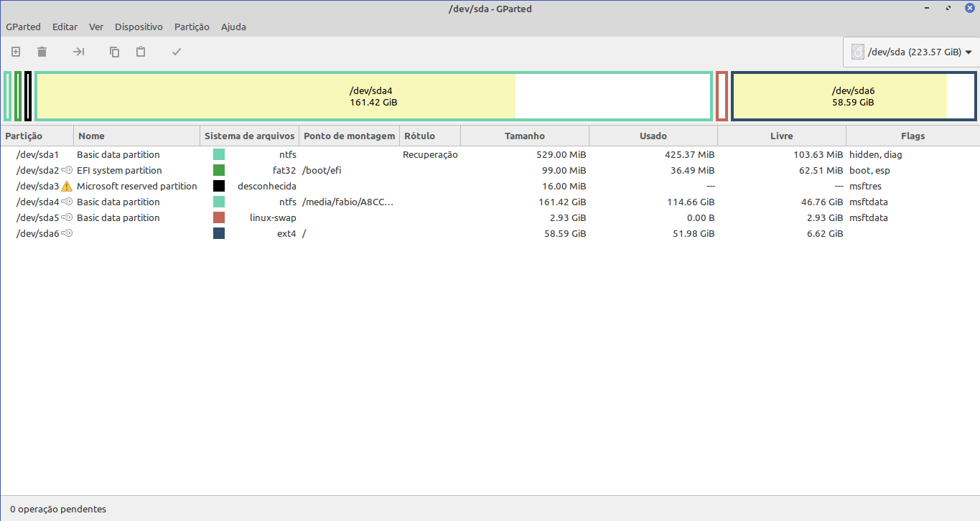Screen dimensions: 980x521
Task: Click the Partição column header
Action: pyautogui.click(x=37, y=136)
